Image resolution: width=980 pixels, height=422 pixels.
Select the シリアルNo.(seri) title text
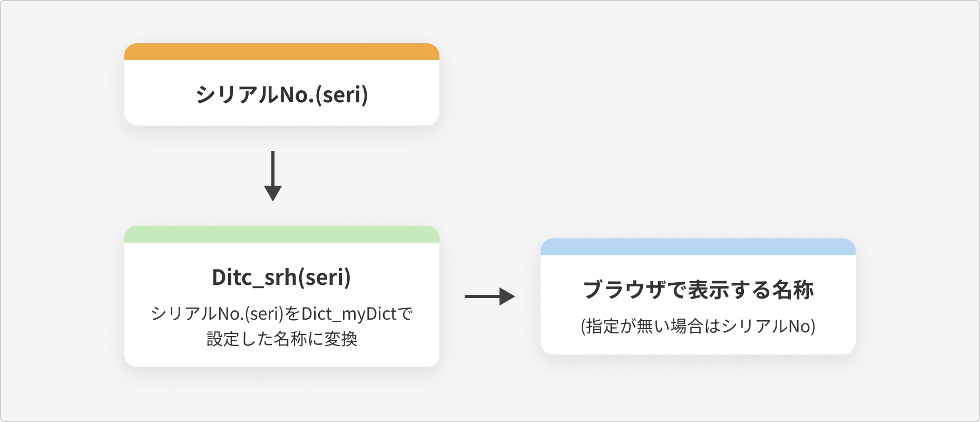pyautogui.click(x=282, y=94)
